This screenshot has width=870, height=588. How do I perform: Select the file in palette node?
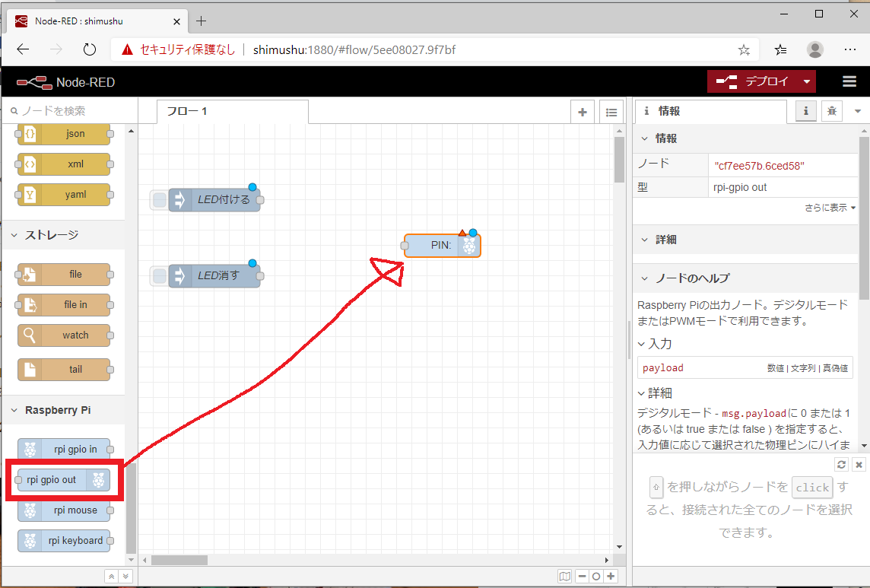pyautogui.click(x=64, y=305)
